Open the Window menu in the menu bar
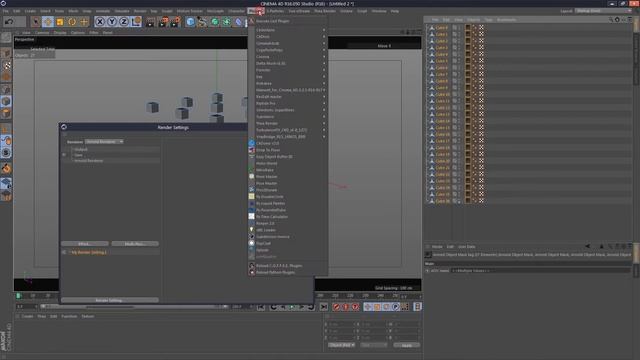 point(379,11)
